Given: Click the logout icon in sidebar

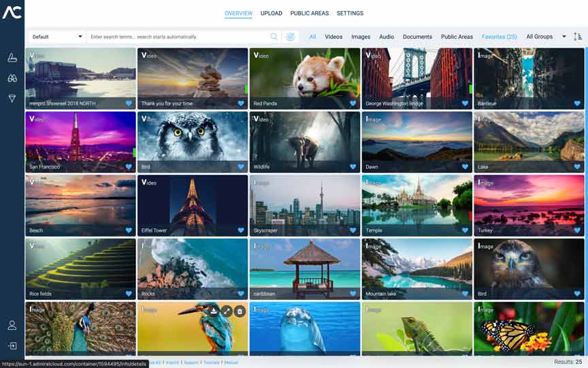Looking at the screenshot, I should coord(12,346).
